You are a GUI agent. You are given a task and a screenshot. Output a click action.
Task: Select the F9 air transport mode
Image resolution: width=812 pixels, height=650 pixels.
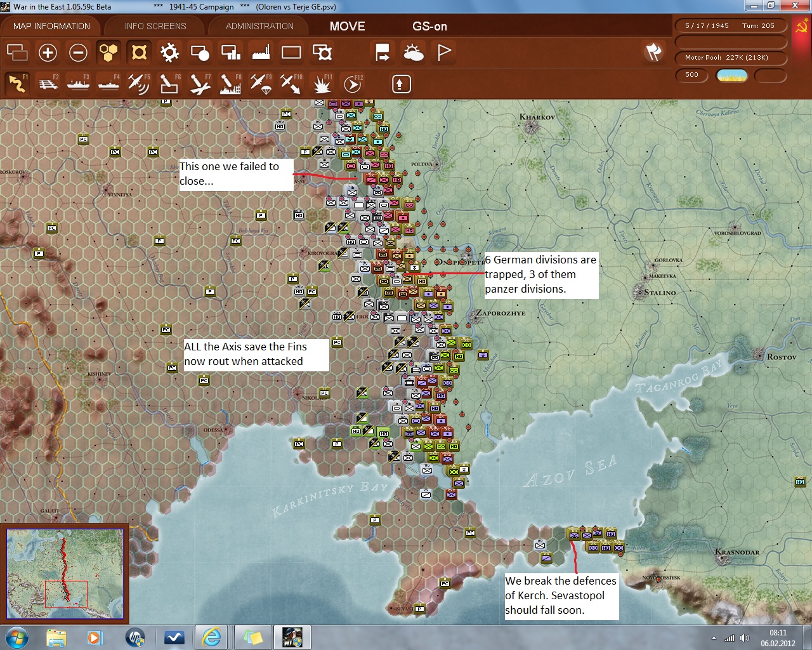(261, 84)
